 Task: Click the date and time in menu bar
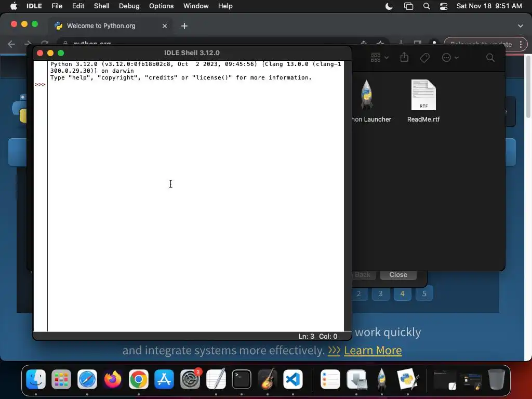click(489, 6)
